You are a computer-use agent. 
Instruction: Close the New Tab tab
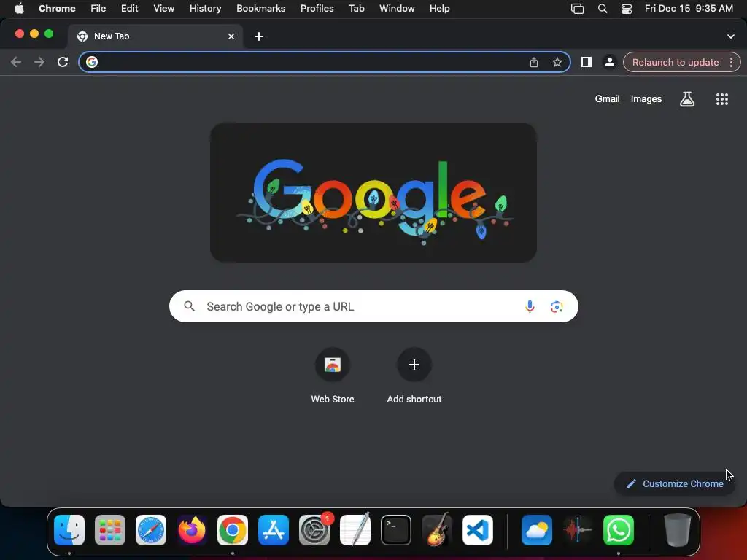point(231,36)
